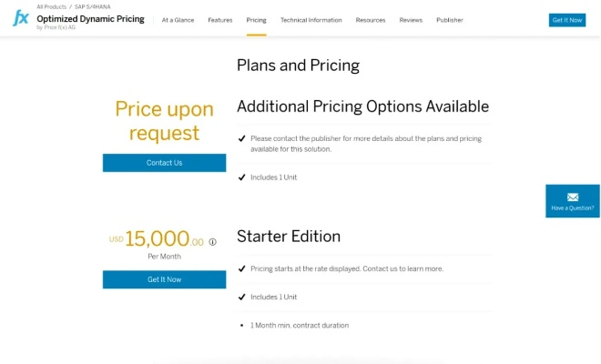Click the Price f(x) logo icon

[20, 18]
